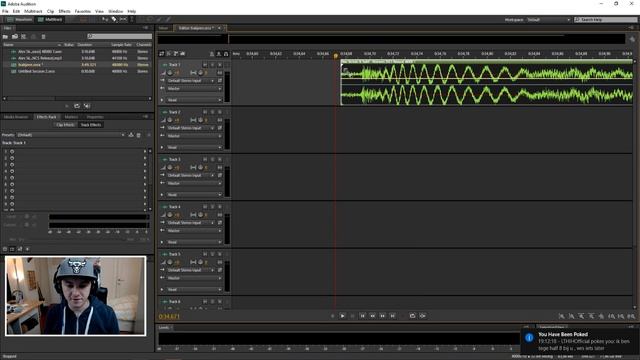Image resolution: width=640 pixels, height=360 pixels.
Task: Switch to Clip Effects button
Action: [x=65, y=125]
